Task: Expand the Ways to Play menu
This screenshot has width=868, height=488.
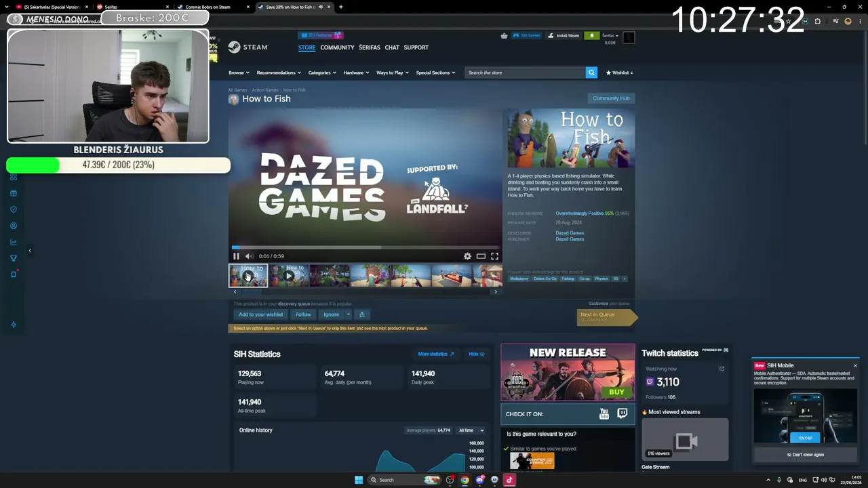Action: click(393, 73)
